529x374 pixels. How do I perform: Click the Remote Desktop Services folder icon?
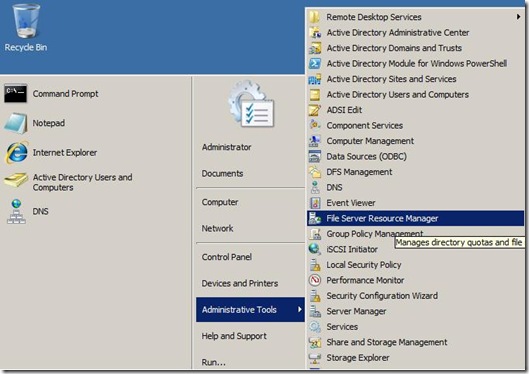314,17
